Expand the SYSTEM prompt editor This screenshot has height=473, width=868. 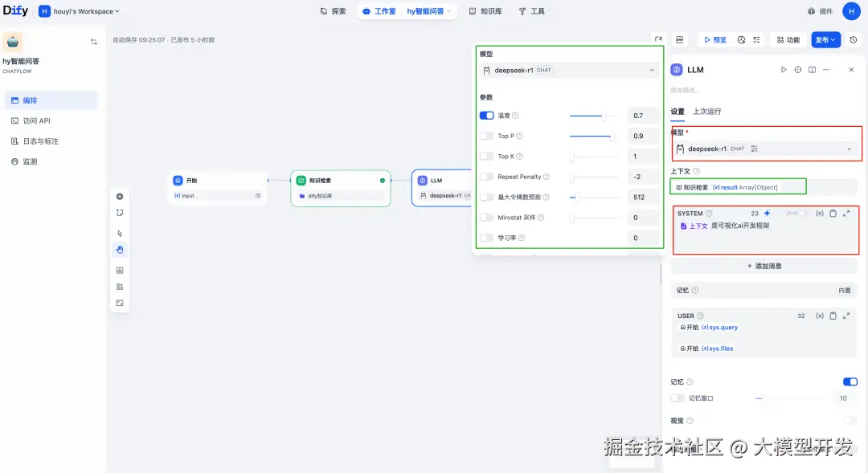[846, 213]
